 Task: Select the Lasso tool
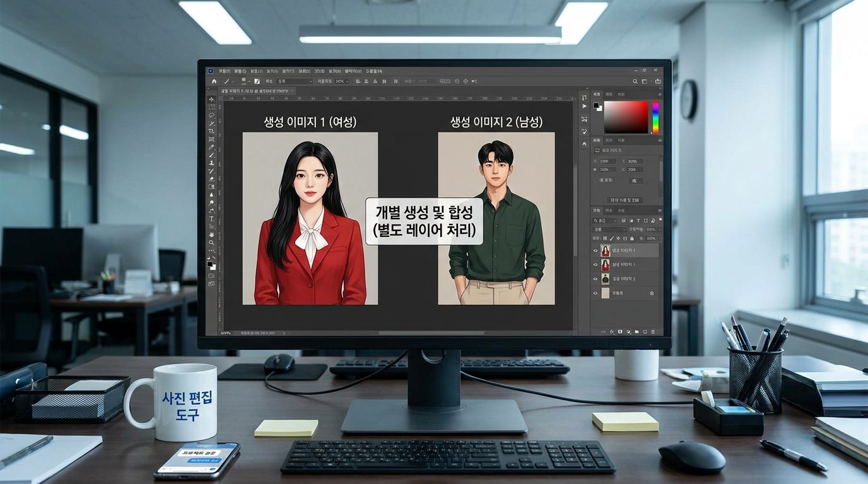click(x=211, y=115)
